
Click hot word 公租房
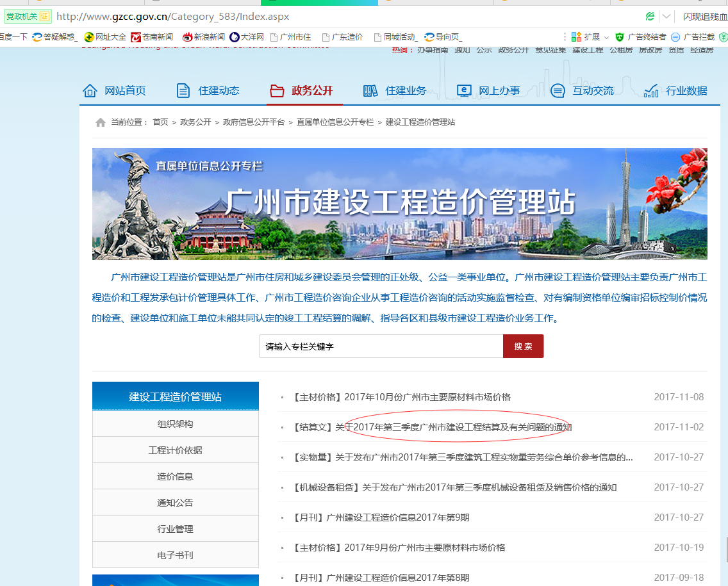click(x=621, y=50)
